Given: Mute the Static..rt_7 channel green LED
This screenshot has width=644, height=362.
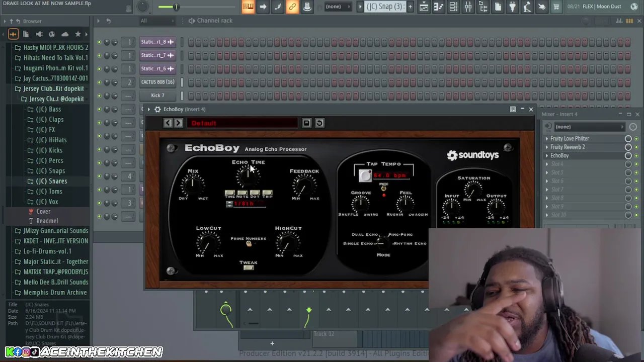Looking at the screenshot, I should (99, 55).
